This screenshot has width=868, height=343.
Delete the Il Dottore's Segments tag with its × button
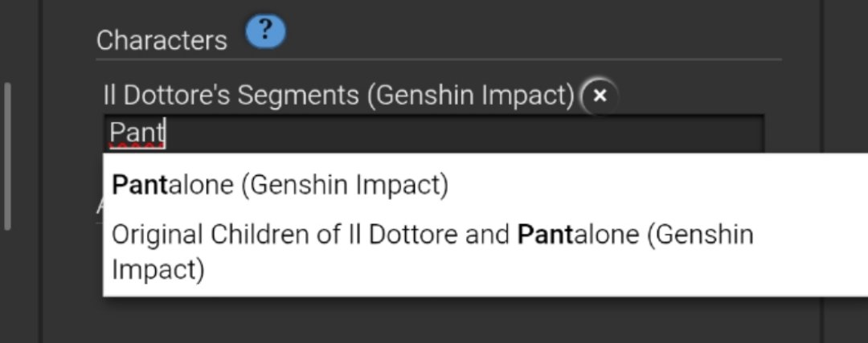point(600,96)
